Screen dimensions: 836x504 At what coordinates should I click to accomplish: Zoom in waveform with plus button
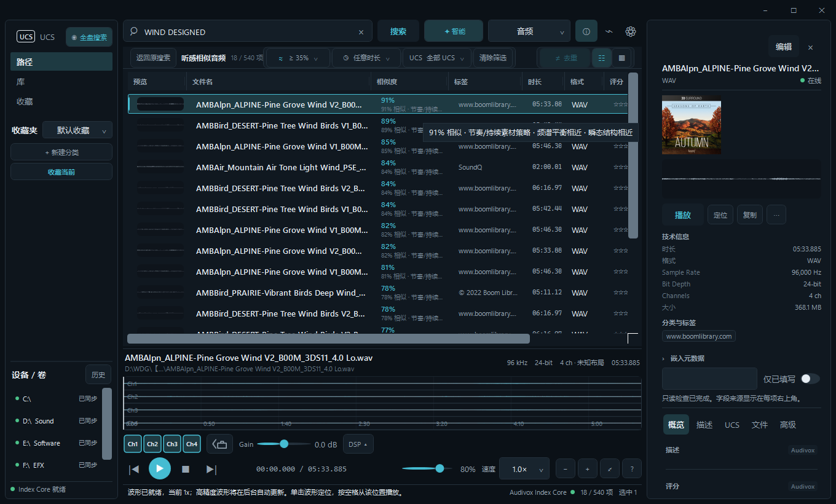(x=587, y=468)
